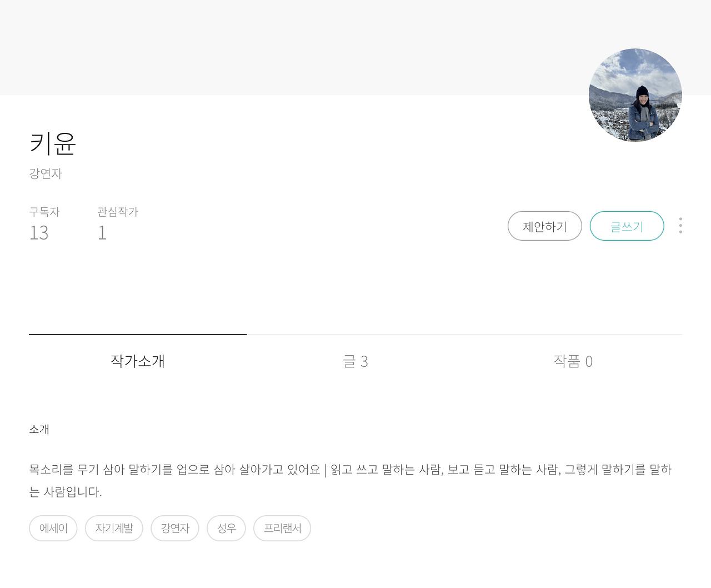Screen dimensions: 711x588
Task: Click the 소개 section heading
Action: pyautogui.click(x=39, y=429)
